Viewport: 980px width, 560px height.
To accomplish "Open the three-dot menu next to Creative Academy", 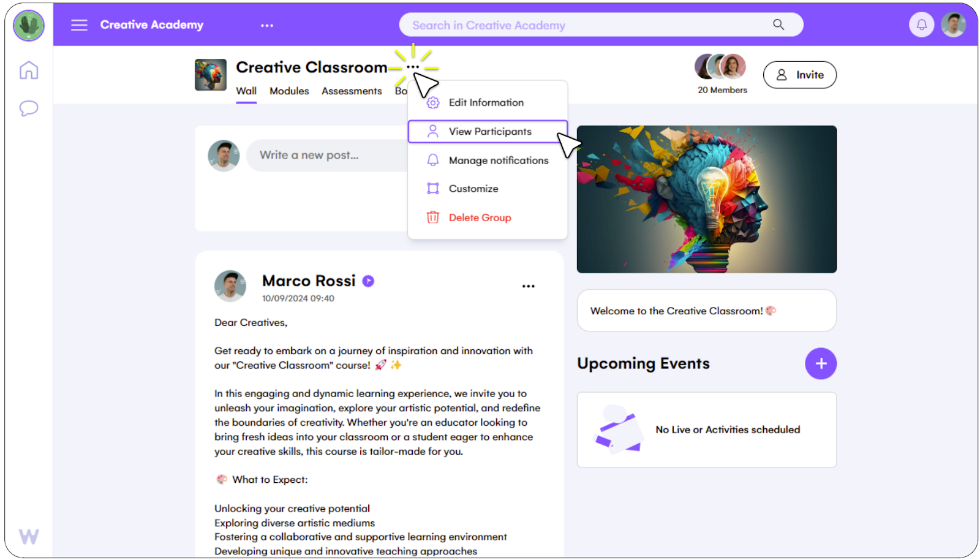I will click(x=267, y=26).
